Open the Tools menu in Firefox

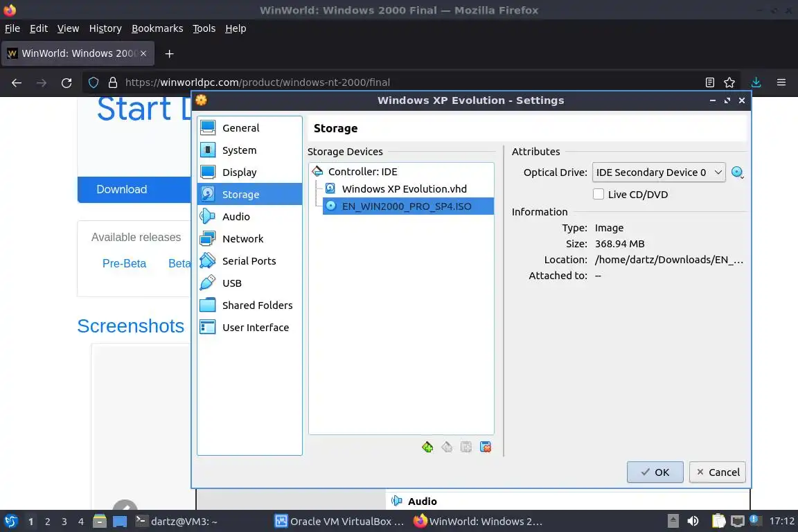(204, 28)
